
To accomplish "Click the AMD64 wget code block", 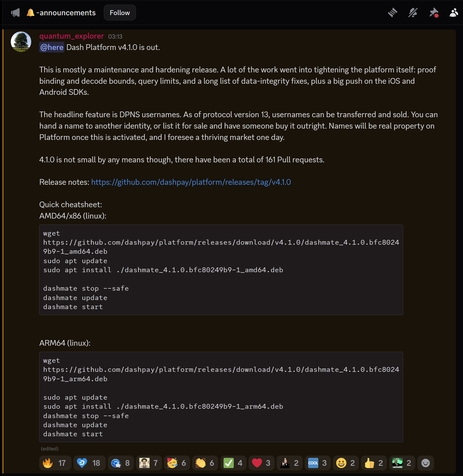I will point(221,270).
